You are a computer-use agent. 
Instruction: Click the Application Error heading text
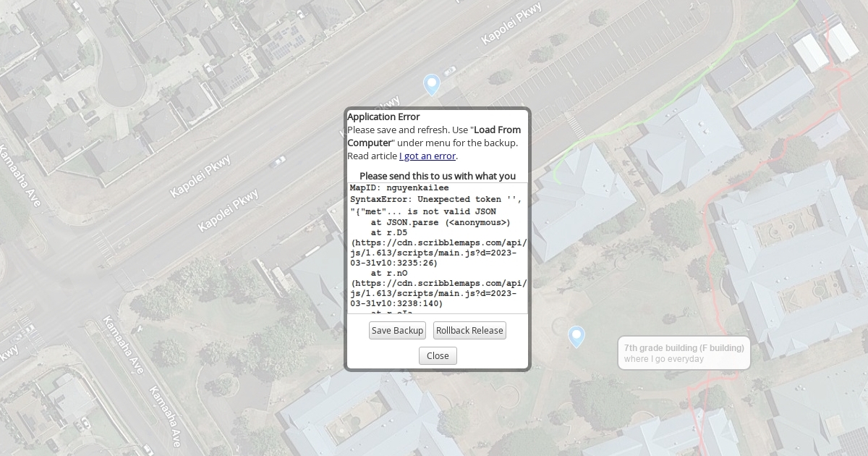[383, 117]
